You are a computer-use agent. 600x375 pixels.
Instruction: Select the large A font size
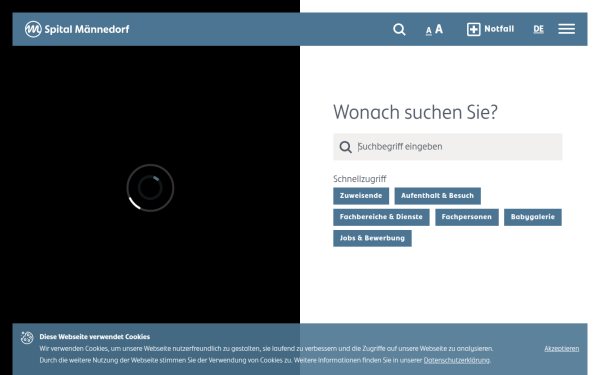click(x=439, y=29)
